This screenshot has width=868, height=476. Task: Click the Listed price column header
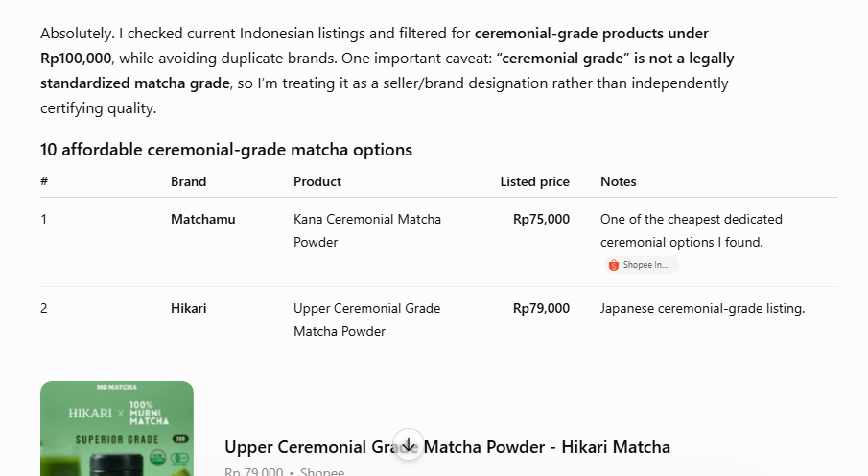point(535,181)
